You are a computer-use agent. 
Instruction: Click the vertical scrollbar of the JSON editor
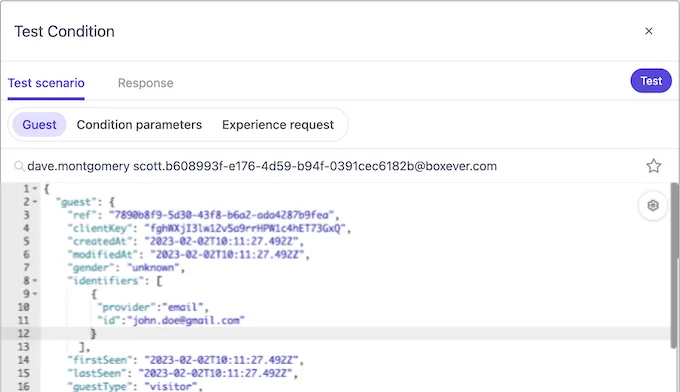(674, 265)
